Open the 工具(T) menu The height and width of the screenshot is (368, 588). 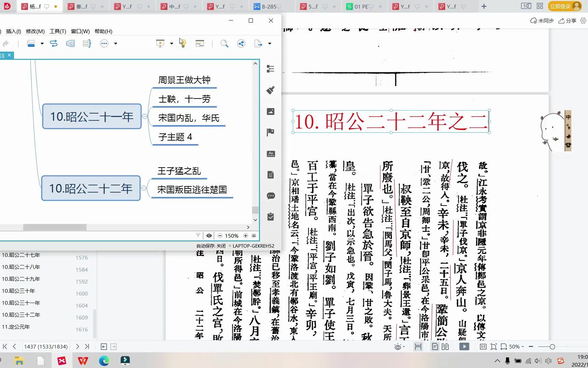coord(58,31)
